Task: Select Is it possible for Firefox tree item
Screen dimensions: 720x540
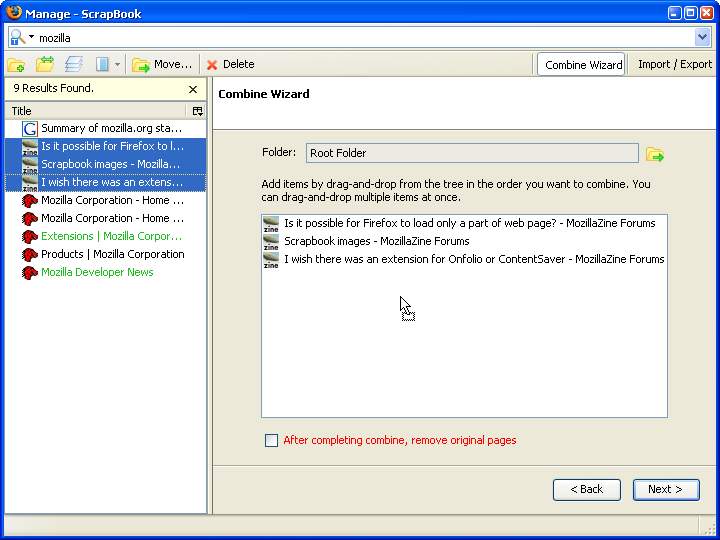Action: [105, 146]
